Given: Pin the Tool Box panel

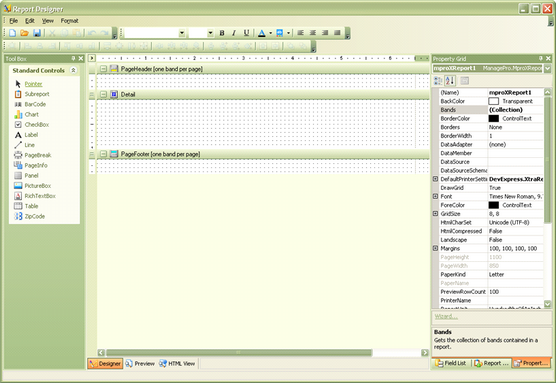Looking at the screenshot, I should [73, 59].
